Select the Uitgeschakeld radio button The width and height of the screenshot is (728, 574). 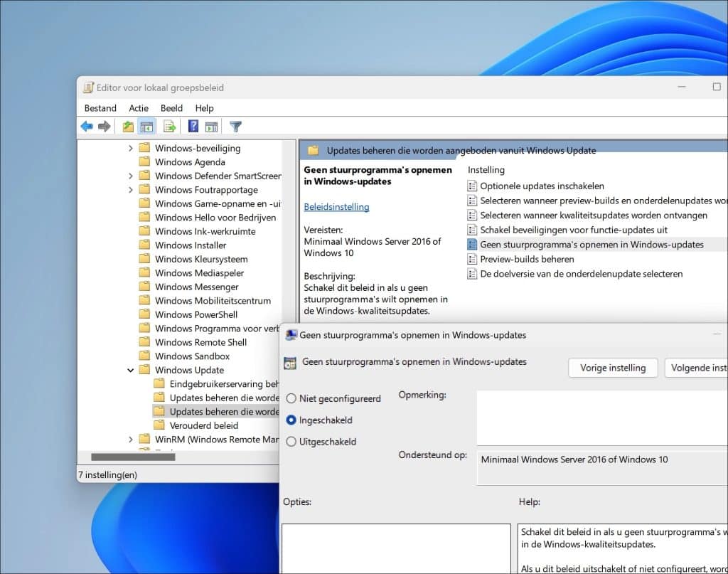291,442
